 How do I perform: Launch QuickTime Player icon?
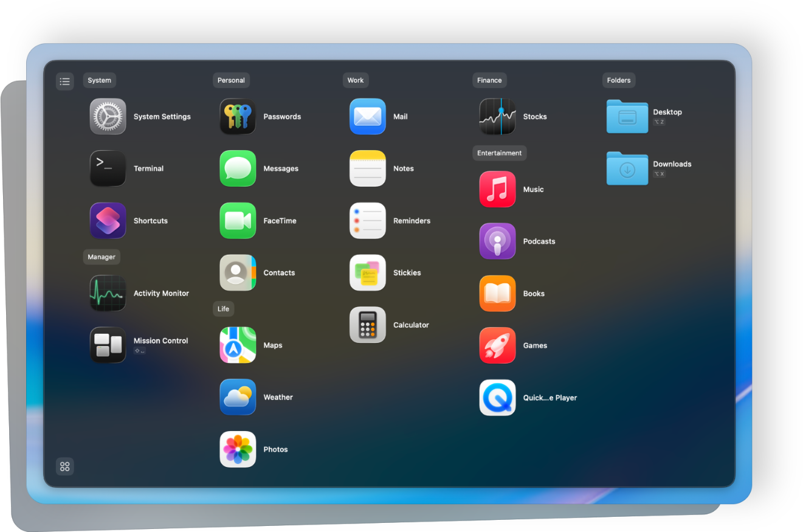[x=497, y=398]
